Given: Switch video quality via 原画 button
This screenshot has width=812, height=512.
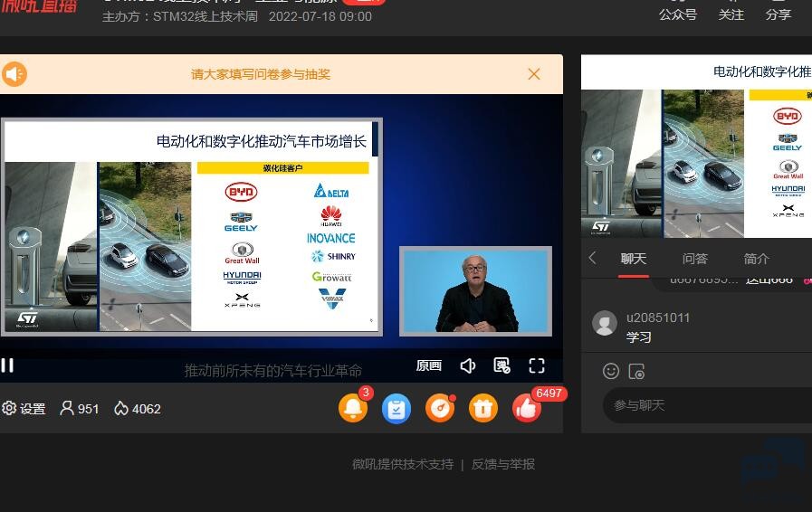Looking at the screenshot, I should tap(429, 366).
